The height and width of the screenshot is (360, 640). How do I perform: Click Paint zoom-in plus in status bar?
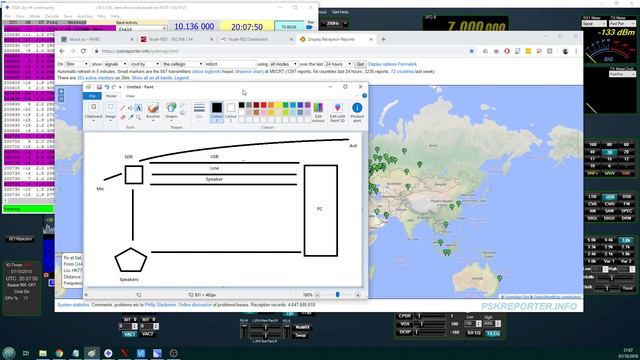pos(358,295)
